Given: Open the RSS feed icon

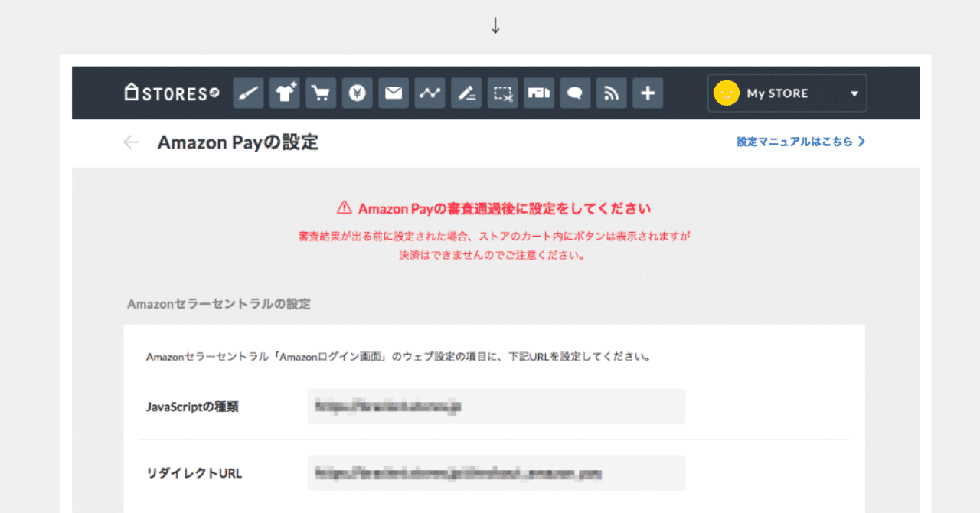Looking at the screenshot, I should tap(612, 93).
